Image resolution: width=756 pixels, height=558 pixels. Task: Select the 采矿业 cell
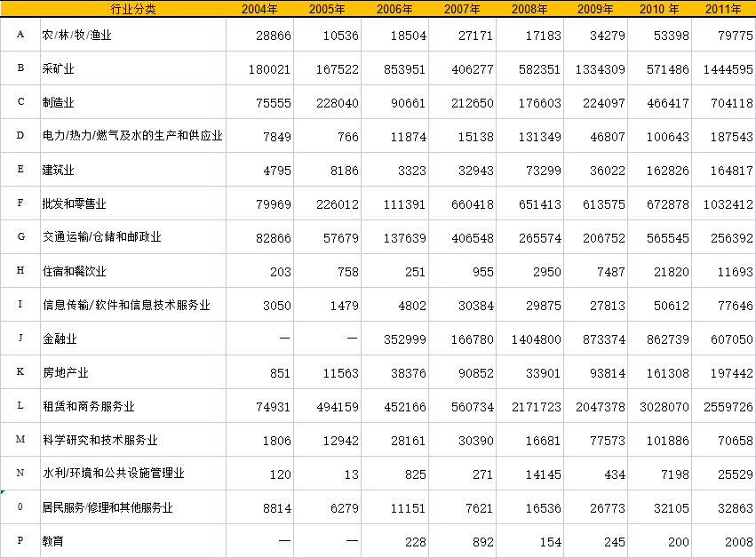[x=133, y=68]
